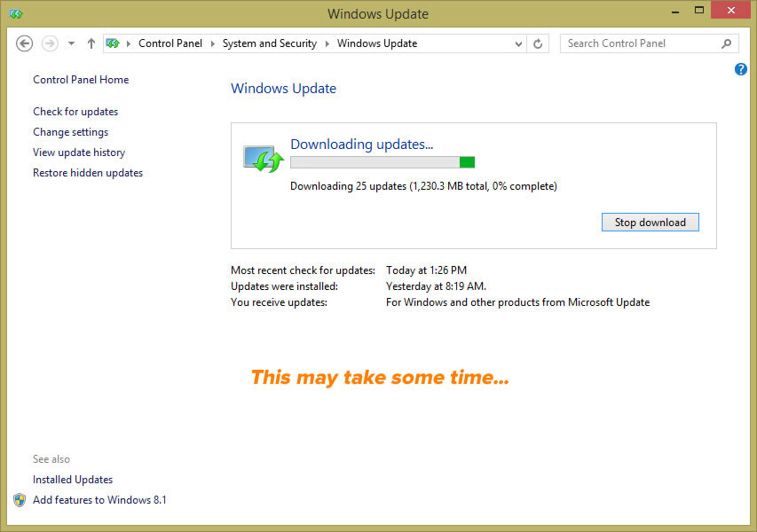Click the "Downloading updates..." heading
Viewport: 757px width, 532px height.
click(361, 145)
